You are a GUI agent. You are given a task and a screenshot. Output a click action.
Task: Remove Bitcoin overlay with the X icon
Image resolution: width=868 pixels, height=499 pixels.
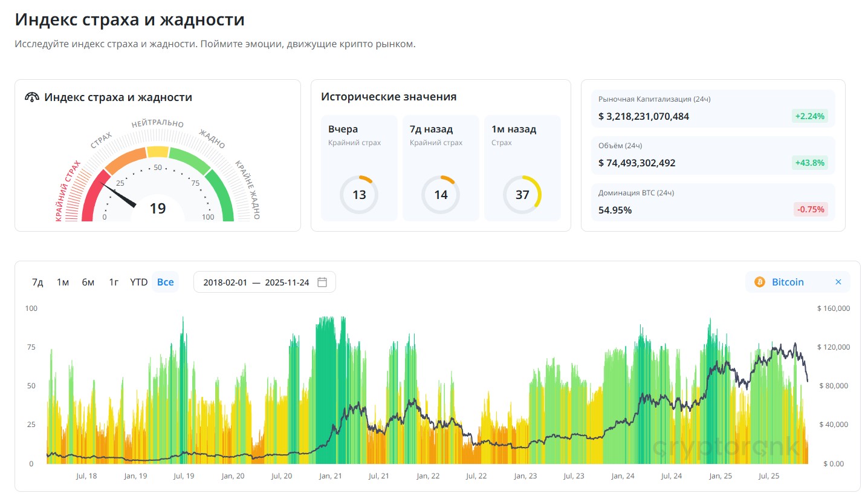pos(838,282)
